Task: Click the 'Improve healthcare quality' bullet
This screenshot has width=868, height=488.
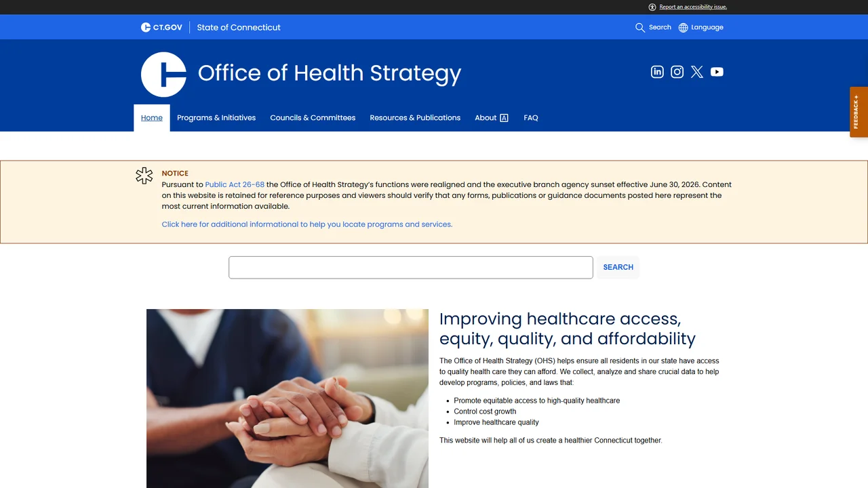Action: coord(496,422)
